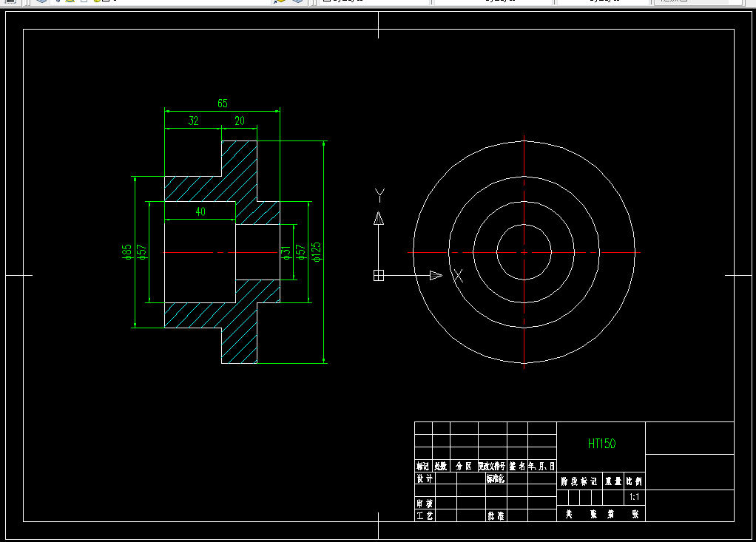Click the 年、月、日 title block cell
The width and height of the screenshot is (756, 542).
(x=542, y=466)
